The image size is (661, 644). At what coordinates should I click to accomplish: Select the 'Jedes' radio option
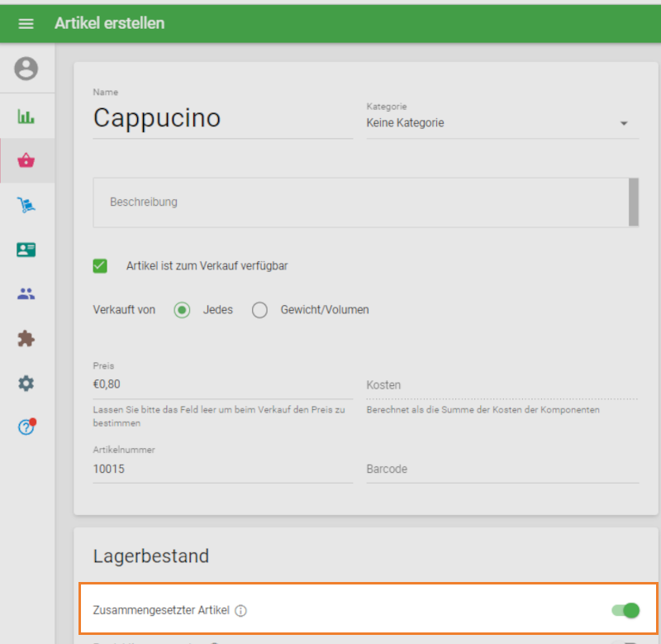coord(183,310)
